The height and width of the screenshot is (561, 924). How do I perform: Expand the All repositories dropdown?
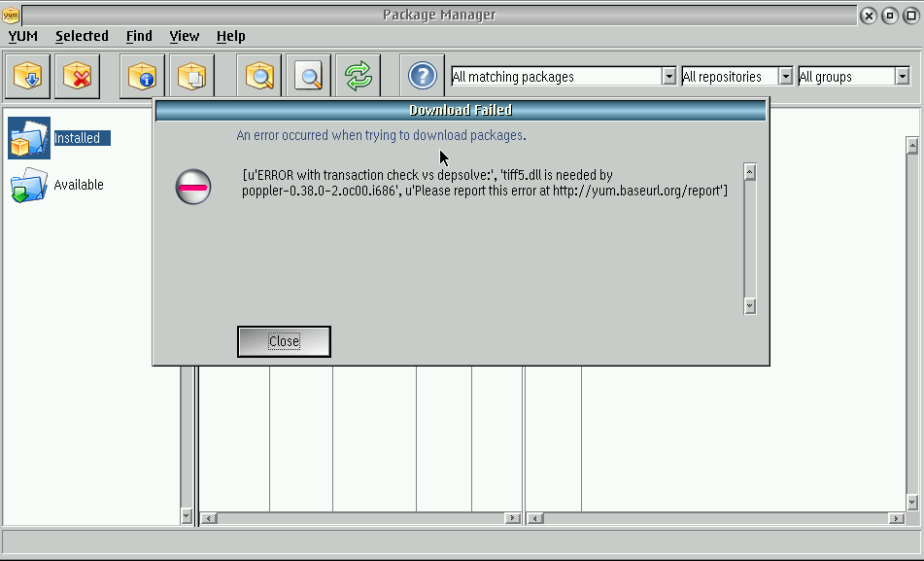[785, 75]
